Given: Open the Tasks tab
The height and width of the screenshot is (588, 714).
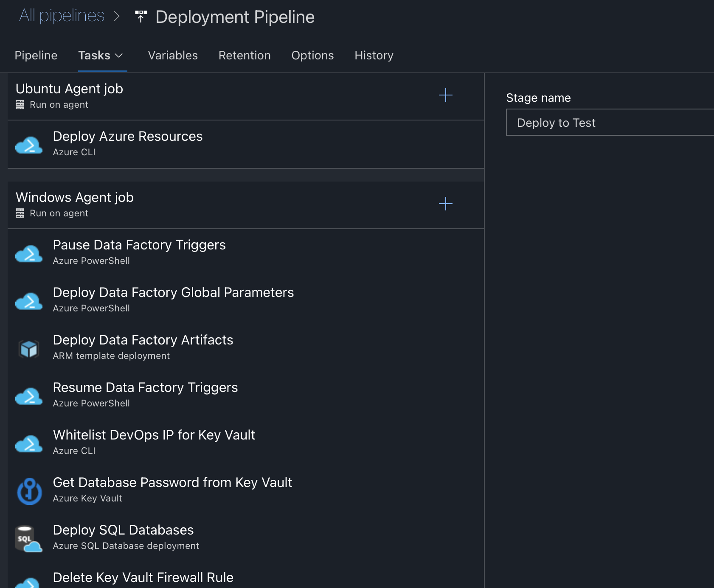Looking at the screenshot, I should [94, 56].
